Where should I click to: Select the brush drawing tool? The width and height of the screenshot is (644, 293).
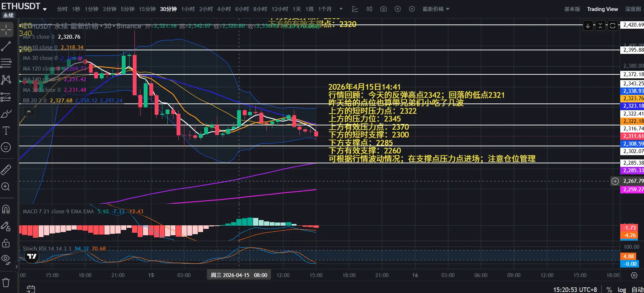pos(6,114)
